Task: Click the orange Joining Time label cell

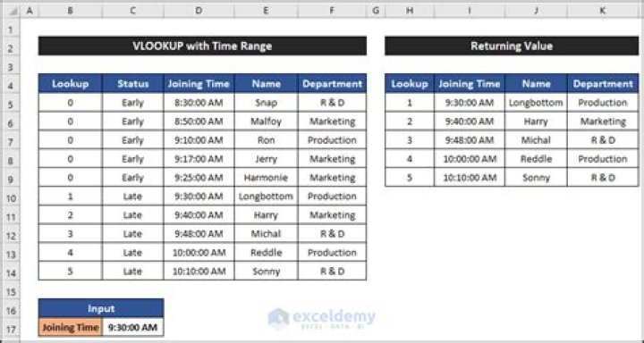Action: click(71, 328)
